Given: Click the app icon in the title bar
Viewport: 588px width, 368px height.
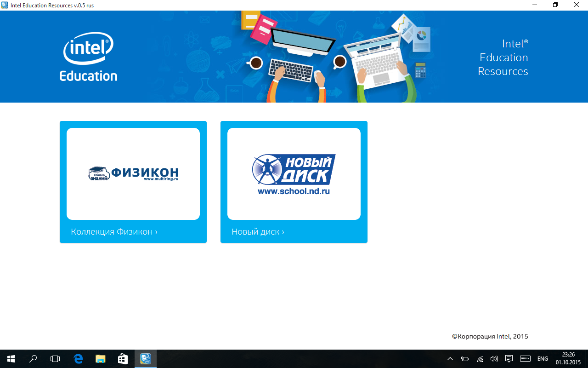Looking at the screenshot, I should pos(5,5).
